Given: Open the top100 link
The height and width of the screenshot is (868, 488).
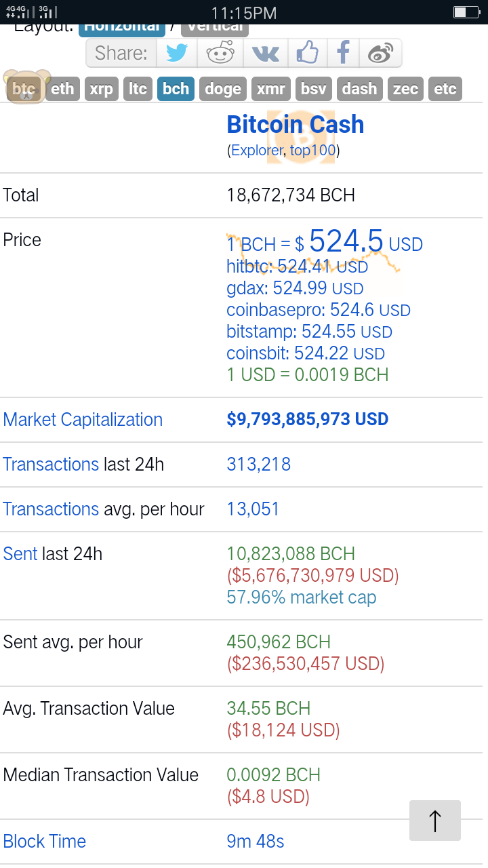Looking at the screenshot, I should click(313, 151).
